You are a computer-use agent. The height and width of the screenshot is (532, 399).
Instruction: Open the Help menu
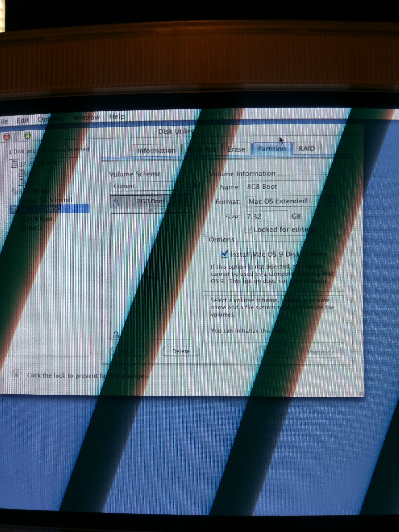117,116
